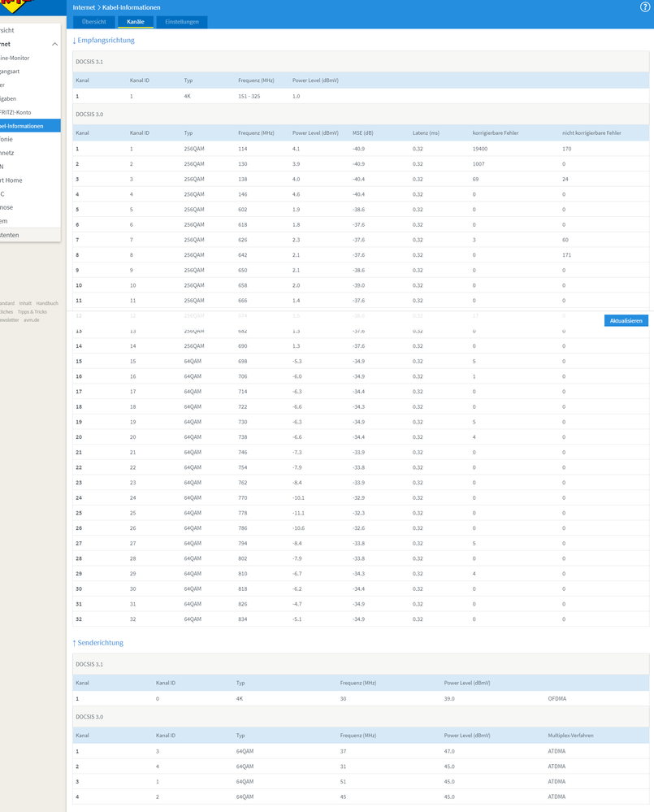Click Kabel-Informationen in the breadcrumb
This screenshot has height=812, width=654.
point(132,7)
